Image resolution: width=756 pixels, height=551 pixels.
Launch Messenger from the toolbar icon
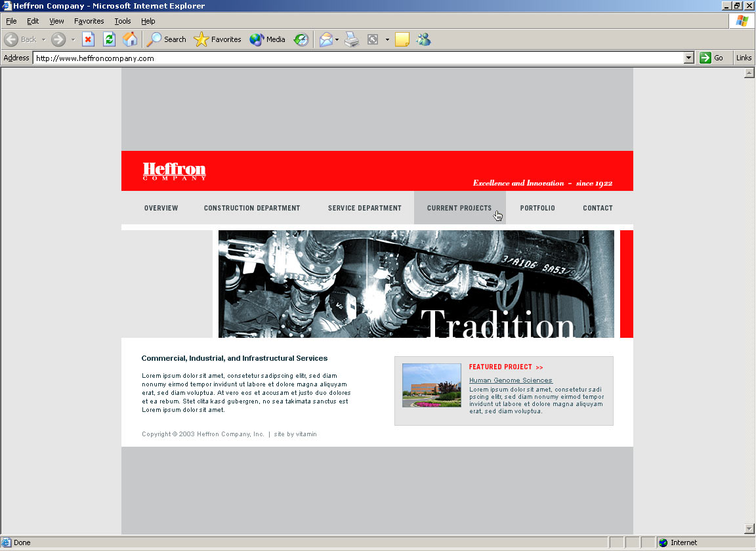tap(423, 39)
